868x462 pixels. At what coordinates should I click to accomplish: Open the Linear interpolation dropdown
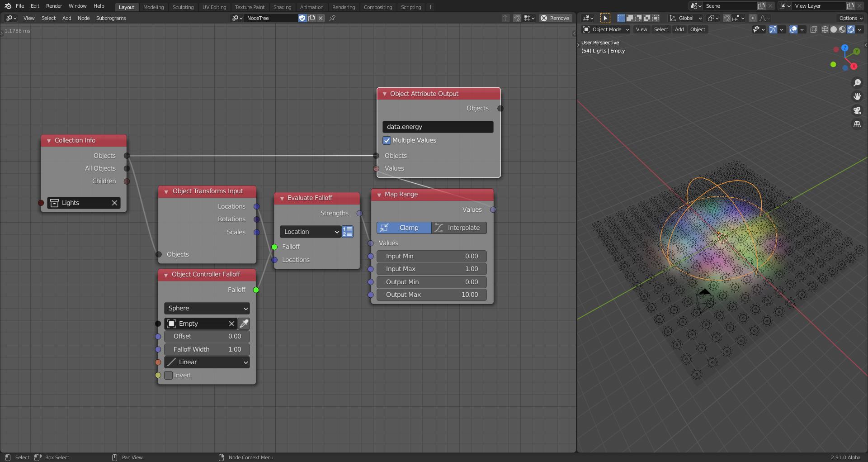pos(207,362)
